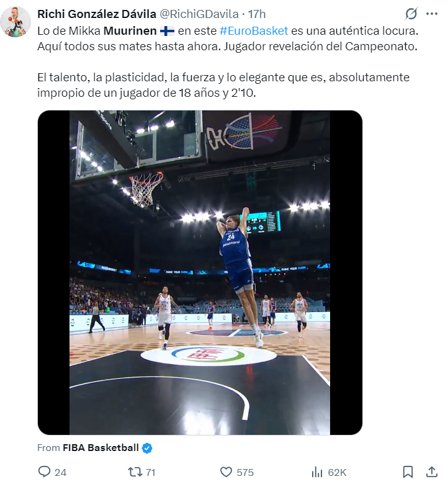Click the 62K views count
This screenshot has height=487, width=448.
[337, 472]
